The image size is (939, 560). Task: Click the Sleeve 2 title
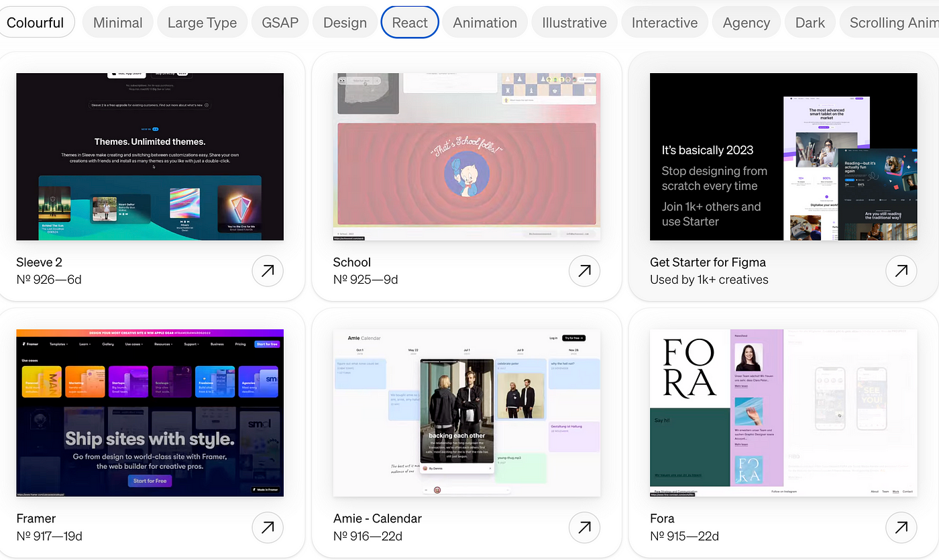[x=40, y=262]
